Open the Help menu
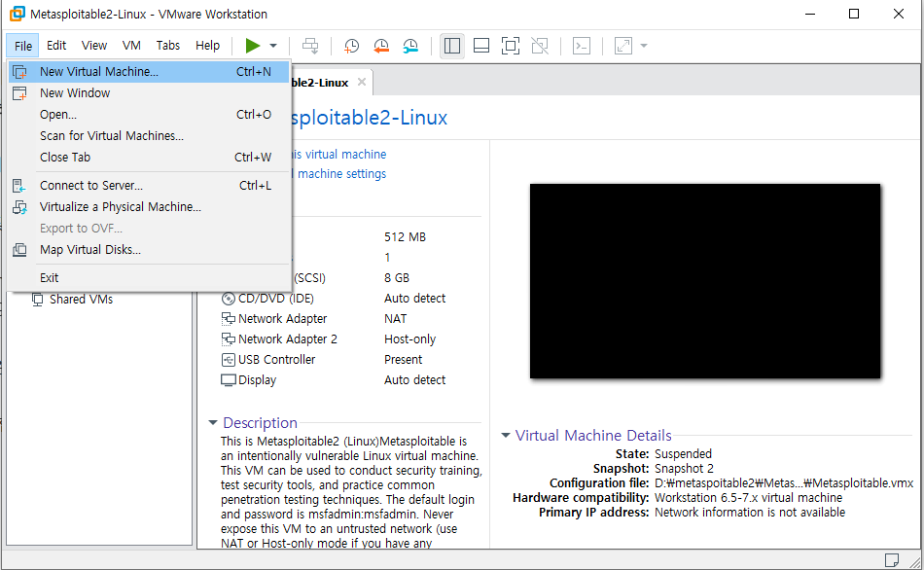Screen dimensions: 924x570 click(207, 46)
